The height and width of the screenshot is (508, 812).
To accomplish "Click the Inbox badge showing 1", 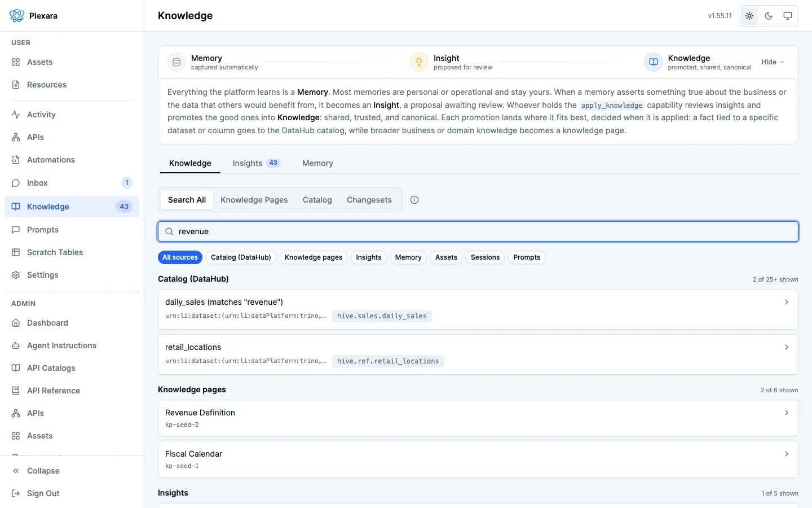I will pyautogui.click(x=127, y=183).
